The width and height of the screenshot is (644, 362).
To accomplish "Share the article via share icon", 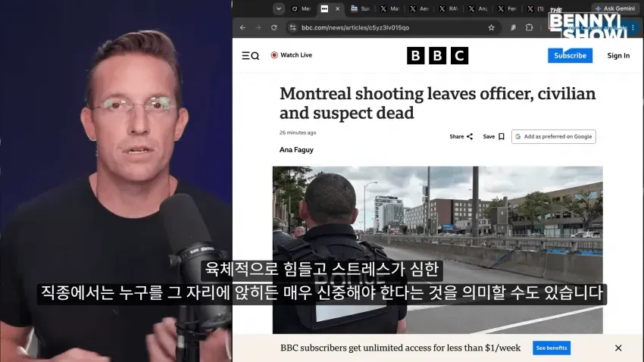I will (470, 136).
